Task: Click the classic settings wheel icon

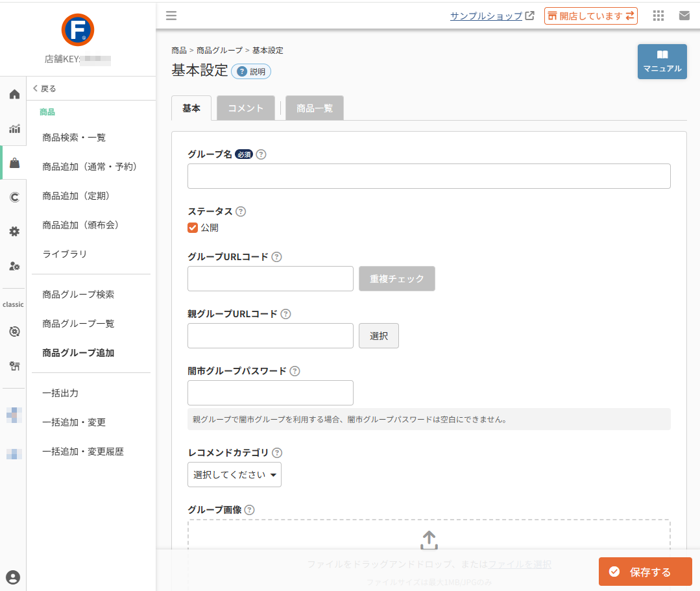Action: point(14,332)
